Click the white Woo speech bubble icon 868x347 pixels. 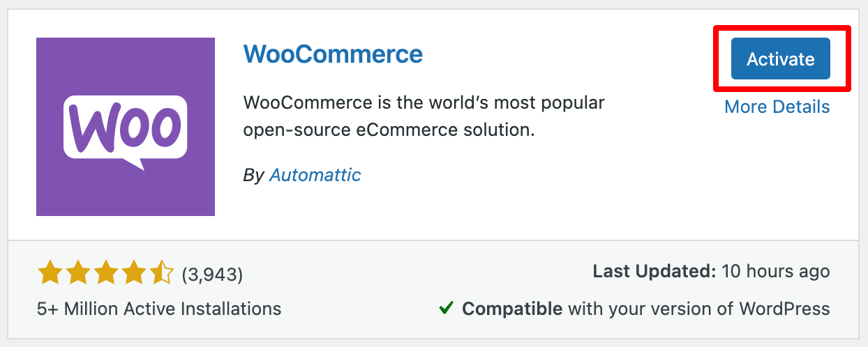coord(126,129)
